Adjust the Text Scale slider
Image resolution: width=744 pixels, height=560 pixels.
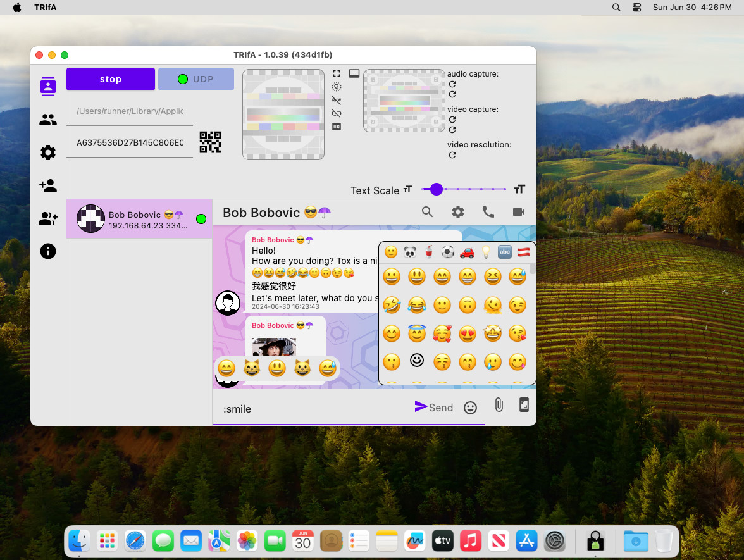[x=464, y=189]
